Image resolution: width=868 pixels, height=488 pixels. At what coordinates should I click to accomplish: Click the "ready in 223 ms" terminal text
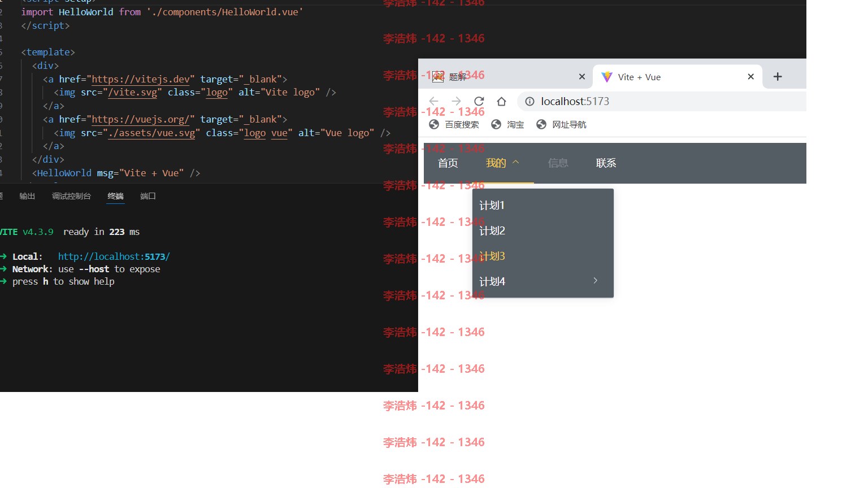click(x=101, y=232)
